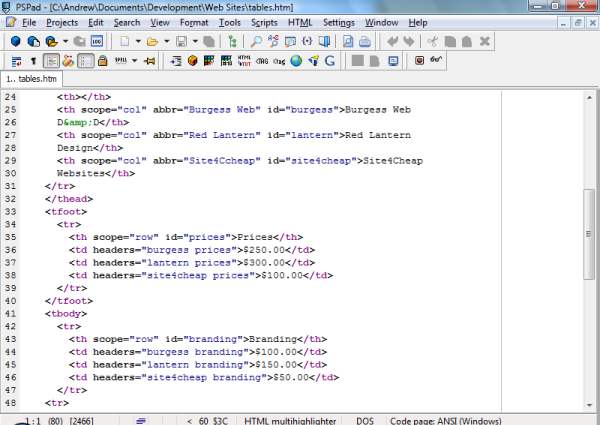Expand the Save dropdown arrow
The width and height of the screenshot is (600, 425).
click(195, 41)
